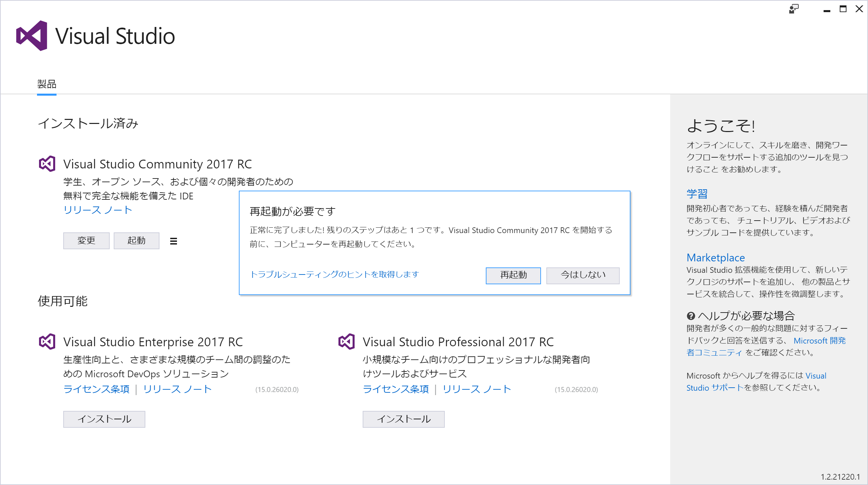
Task: Open the feedback icon in the title bar
Action: click(794, 9)
